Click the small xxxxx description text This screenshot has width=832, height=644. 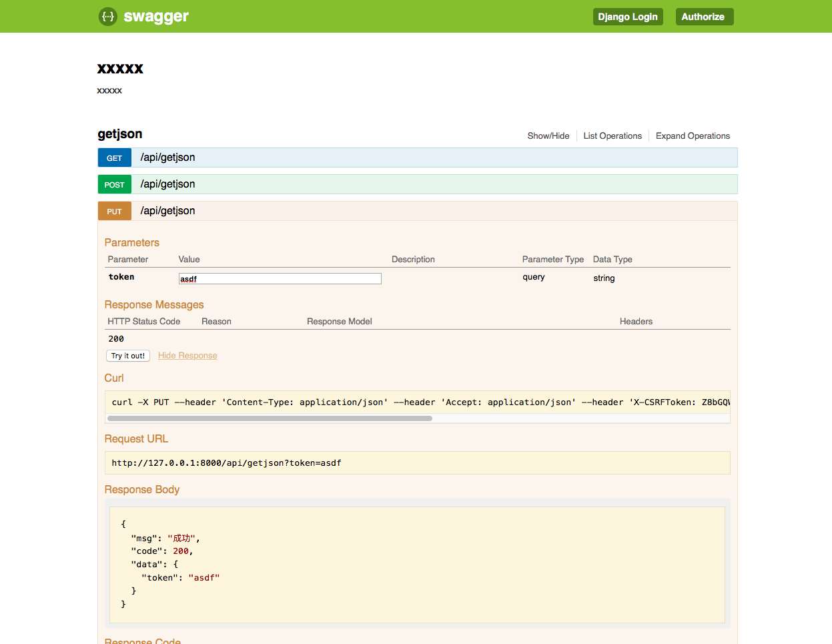point(109,90)
